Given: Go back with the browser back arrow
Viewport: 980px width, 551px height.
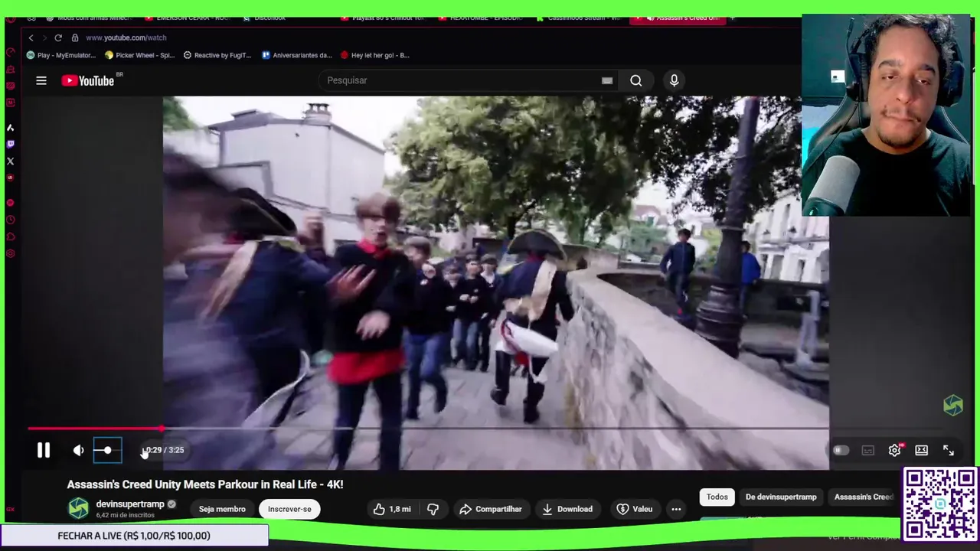Looking at the screenshot, I should [31, 37].
